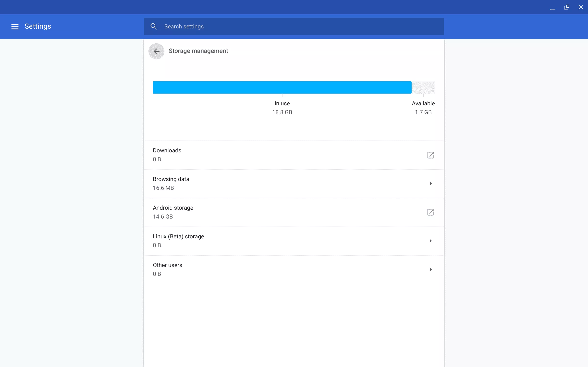Open the hamburger main menu

click(x=15, y=26)
